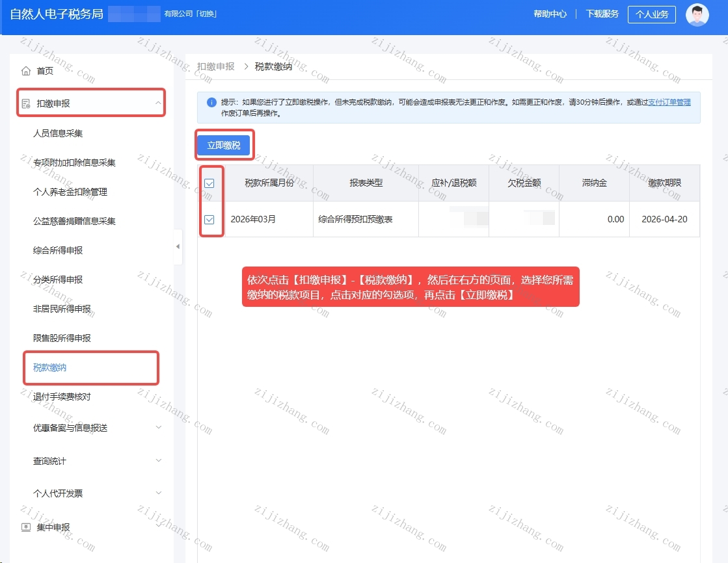Screen dimensions: 728x563
Task: Collapse the 扣缴申报 menu chevron
Action: 158,103
